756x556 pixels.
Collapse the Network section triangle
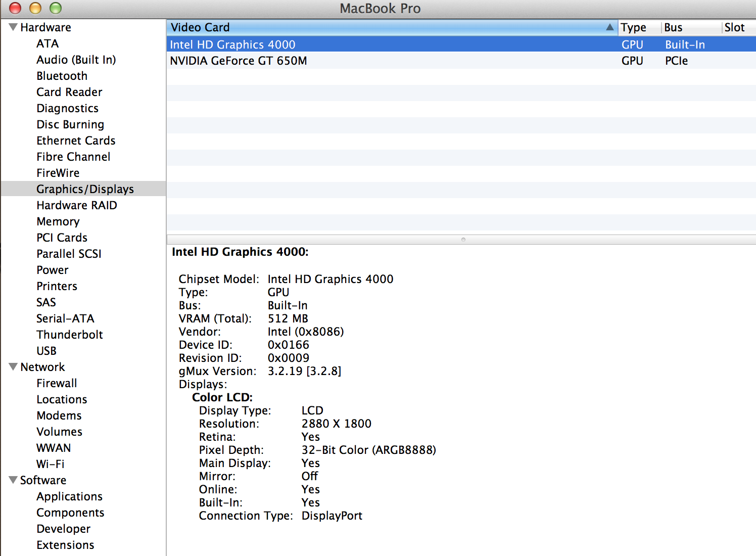(x=13, y=366)
